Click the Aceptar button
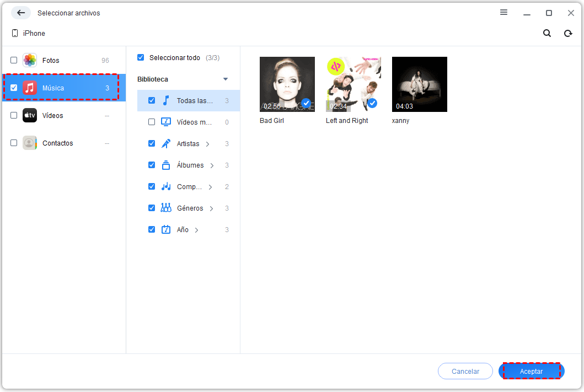The height and width of the screenshot is (392, 584). pos(531,371)
